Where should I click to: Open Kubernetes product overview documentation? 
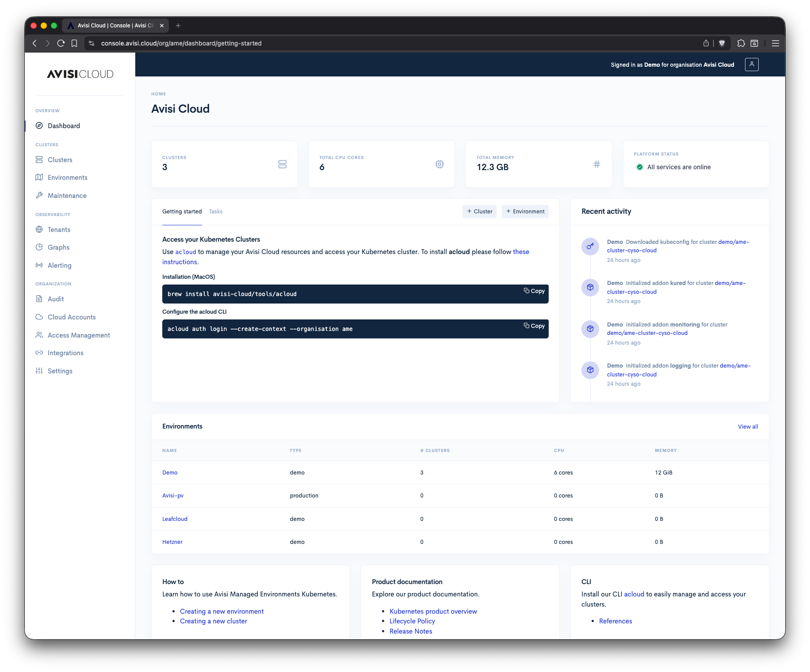(433, 611)
